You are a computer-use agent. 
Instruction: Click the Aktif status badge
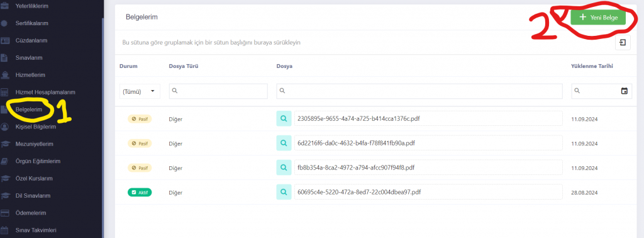click(140, 192)
